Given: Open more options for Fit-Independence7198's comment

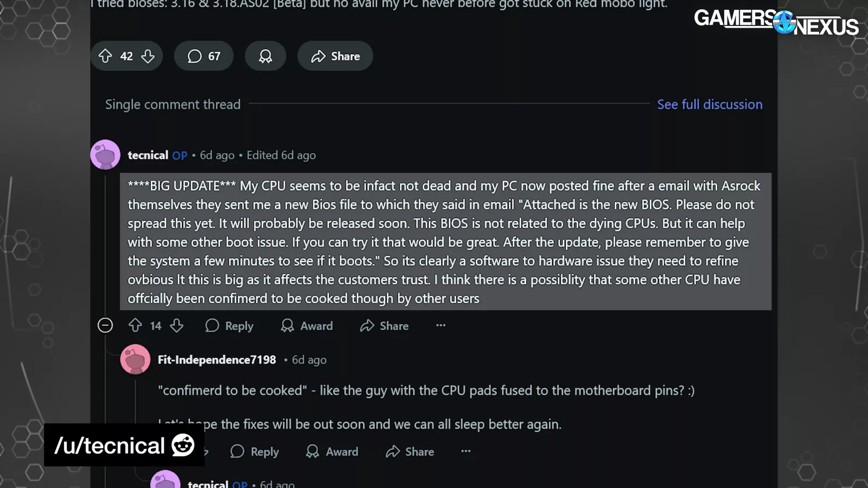Looking at the screenshot, I should pos(465,451).
